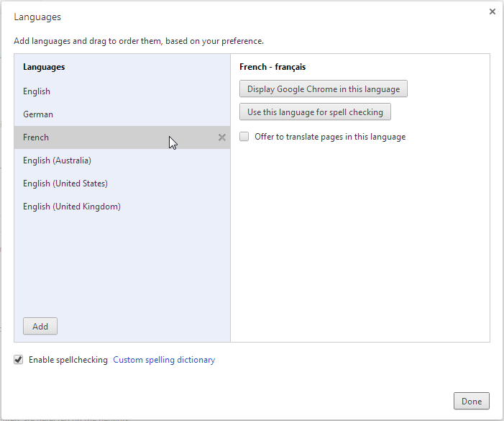Choose English (Australia) from the list
Image resolution: width=504 pixels, height=421 pixels.
(x=57, y=160)
